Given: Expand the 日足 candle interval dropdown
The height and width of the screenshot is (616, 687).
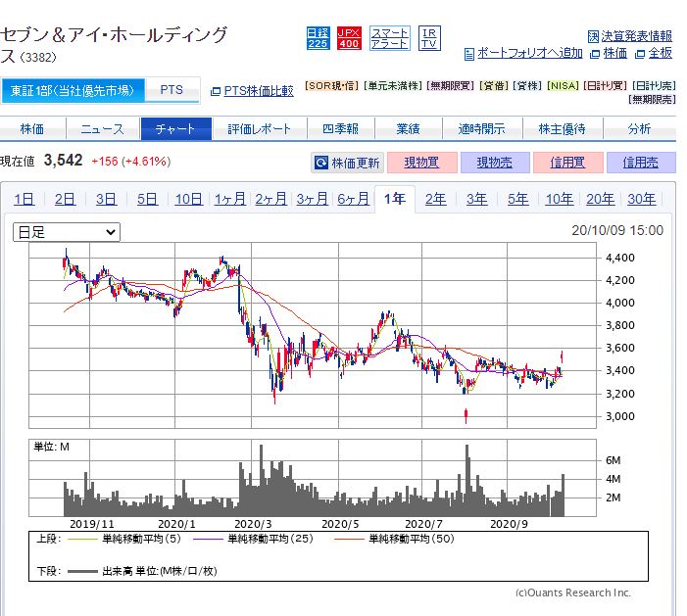Looking at the screenshot, I should click(67, 232).
